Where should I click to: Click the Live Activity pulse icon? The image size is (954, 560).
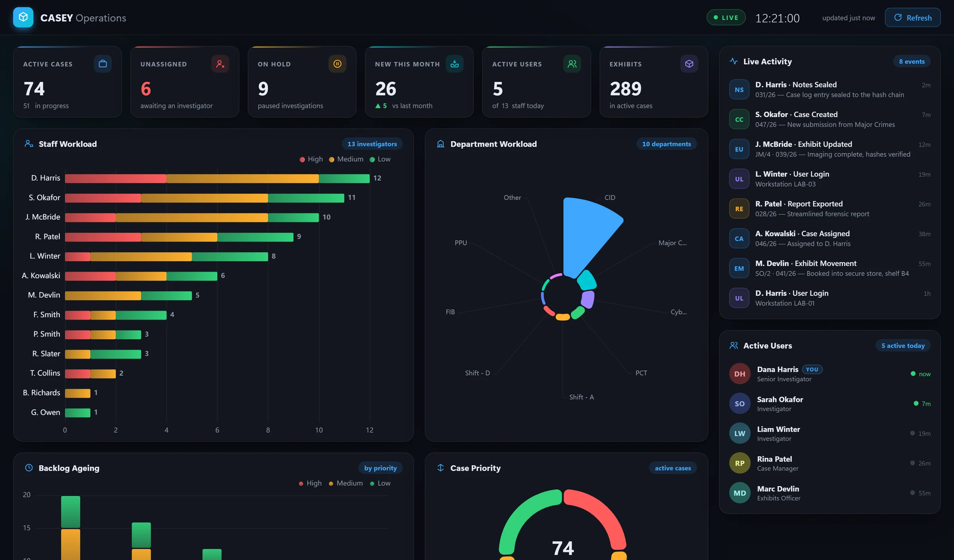coord(734,61)
